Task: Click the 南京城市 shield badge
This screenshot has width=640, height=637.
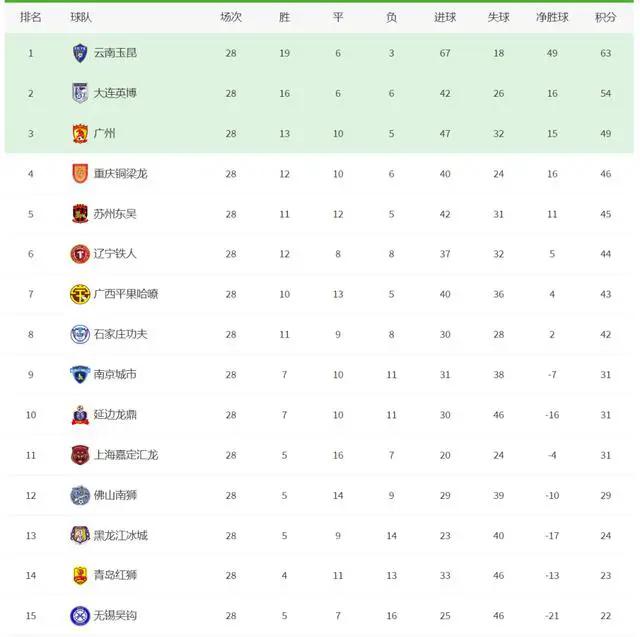Action: (80, 374)
